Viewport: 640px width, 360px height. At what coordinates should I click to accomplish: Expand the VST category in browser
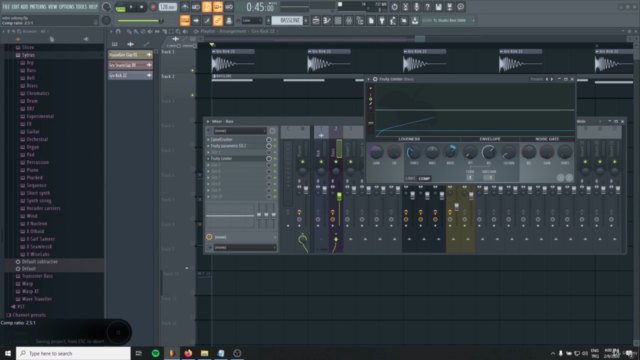click(20, 307)
